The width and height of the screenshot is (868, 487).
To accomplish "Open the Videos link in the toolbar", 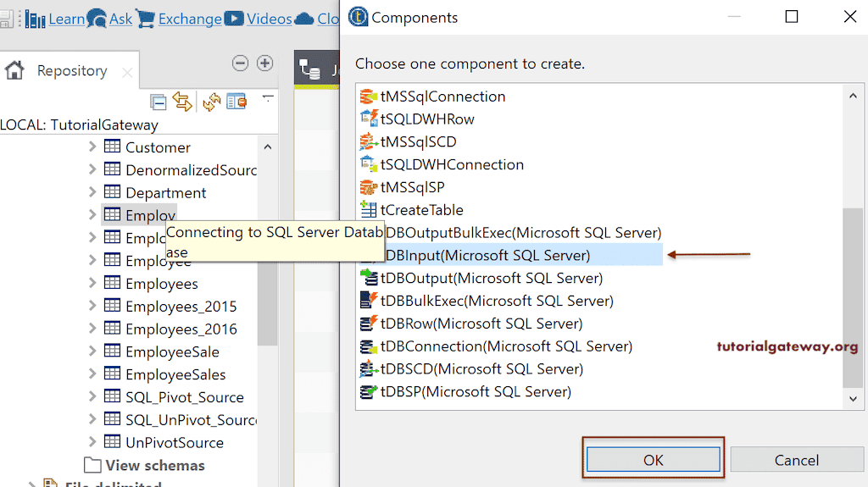I will (269, 19).
